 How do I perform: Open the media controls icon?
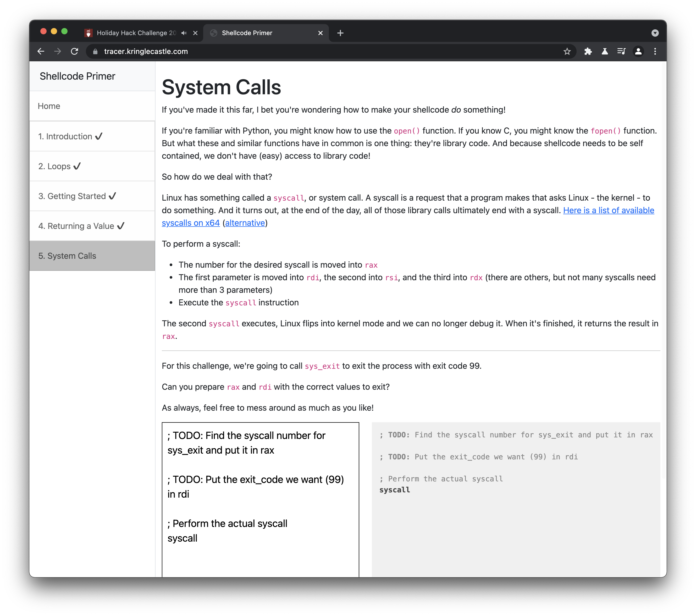(621, 51)
